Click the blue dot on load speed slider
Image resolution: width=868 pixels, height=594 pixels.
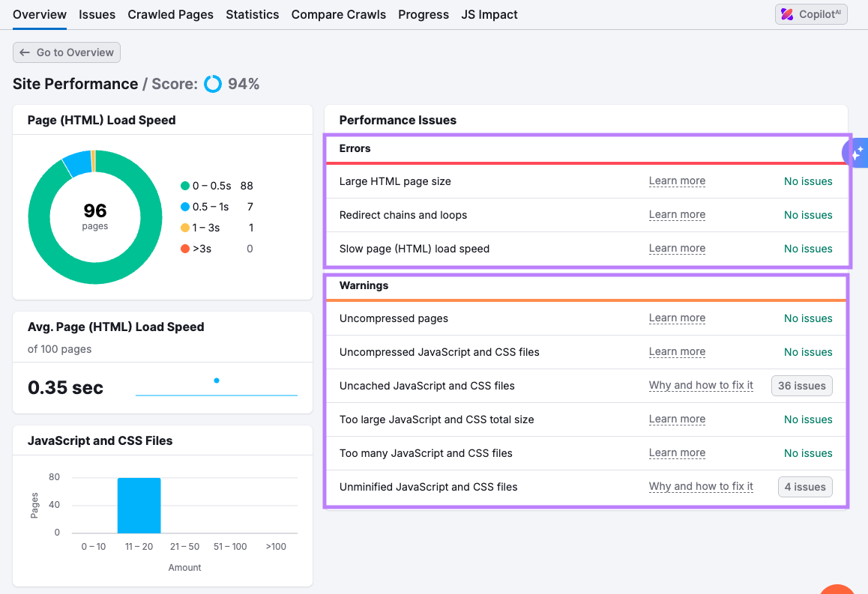217,381
